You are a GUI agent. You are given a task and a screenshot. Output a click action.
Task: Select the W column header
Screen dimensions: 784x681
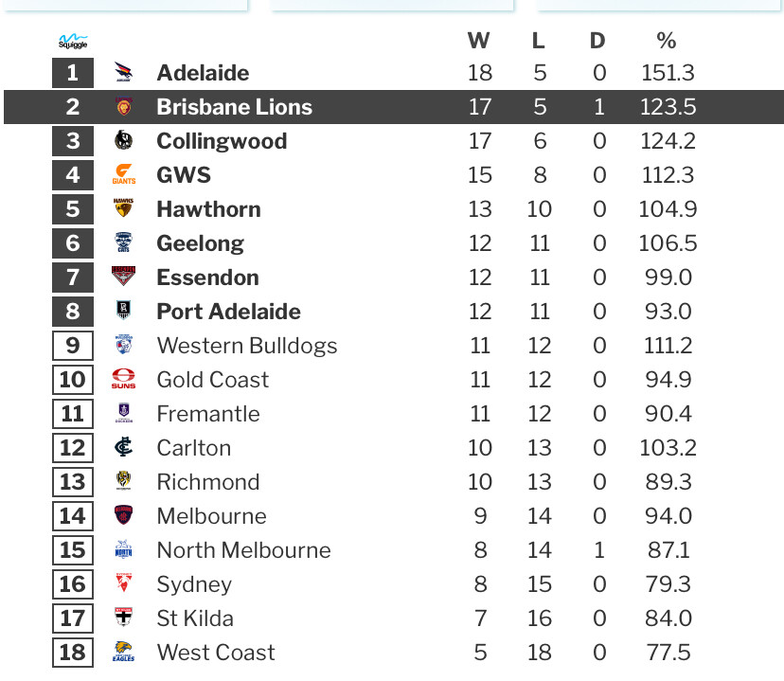pos(478,41)
